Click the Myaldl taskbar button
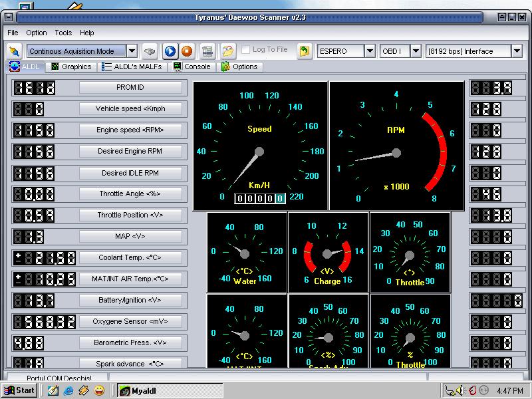 coord(170,390)
